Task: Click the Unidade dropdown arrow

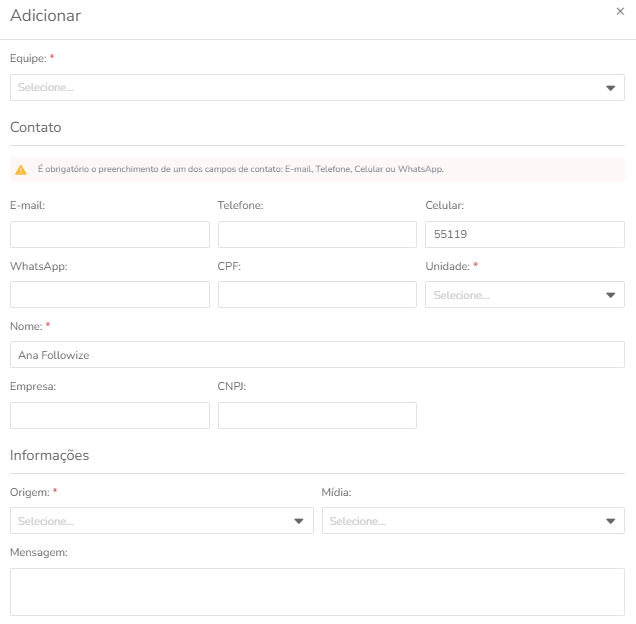Action: pos(610,295)
